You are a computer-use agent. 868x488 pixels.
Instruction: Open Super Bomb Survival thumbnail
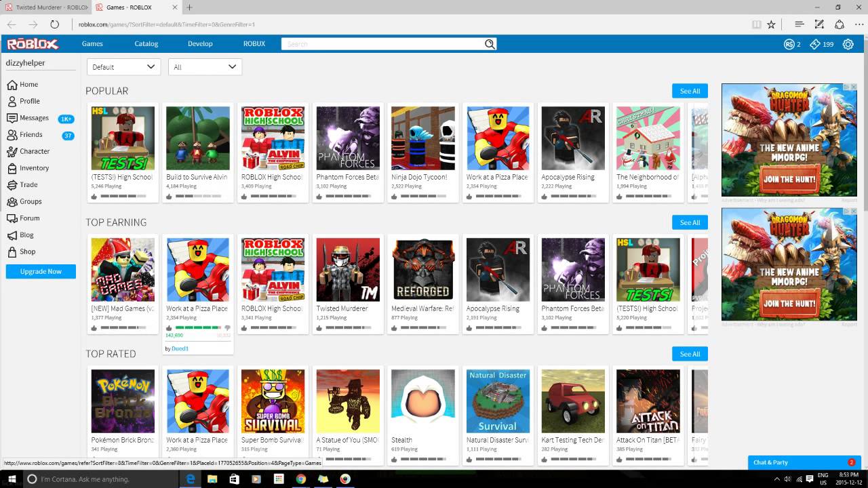tap(273, 401)
